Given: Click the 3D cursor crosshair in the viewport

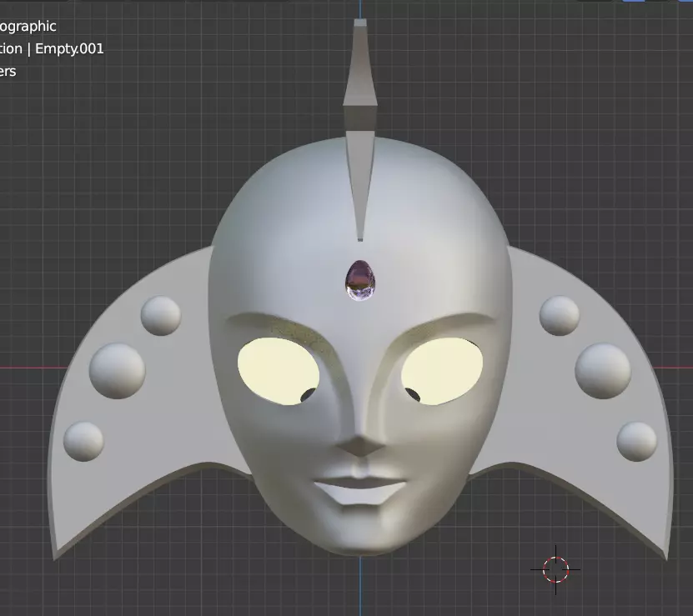Looking at the screenshot, I should click(x=555, y=570).
